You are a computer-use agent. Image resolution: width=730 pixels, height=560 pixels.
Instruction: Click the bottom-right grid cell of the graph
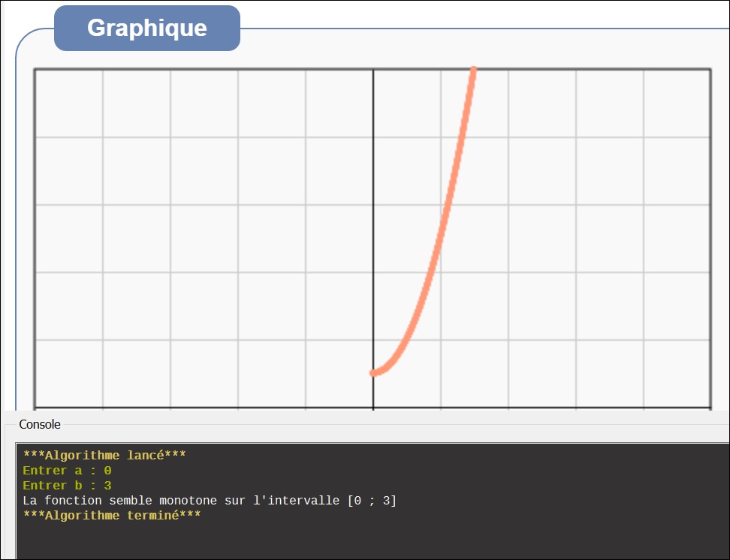(677, 374)
